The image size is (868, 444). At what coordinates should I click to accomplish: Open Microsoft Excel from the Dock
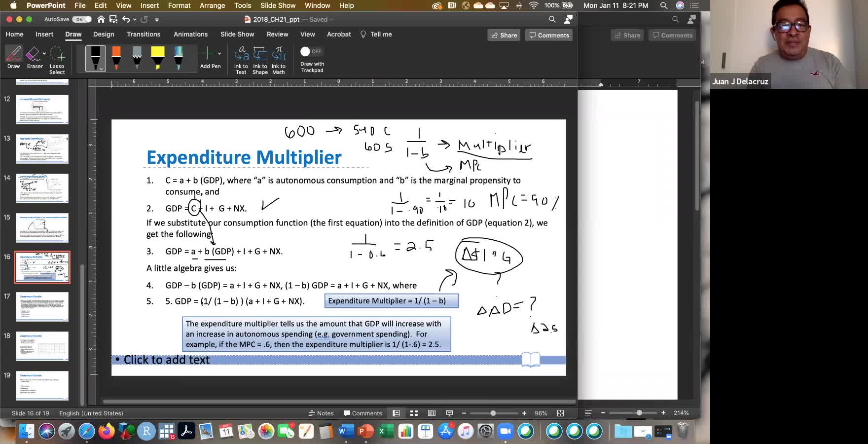[385, 431]
